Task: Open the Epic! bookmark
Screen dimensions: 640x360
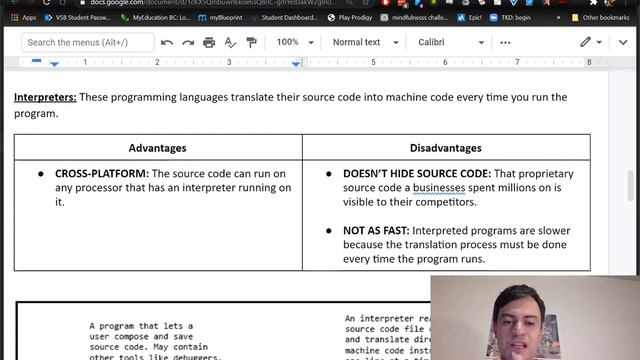Action: (x=469, y=18)
